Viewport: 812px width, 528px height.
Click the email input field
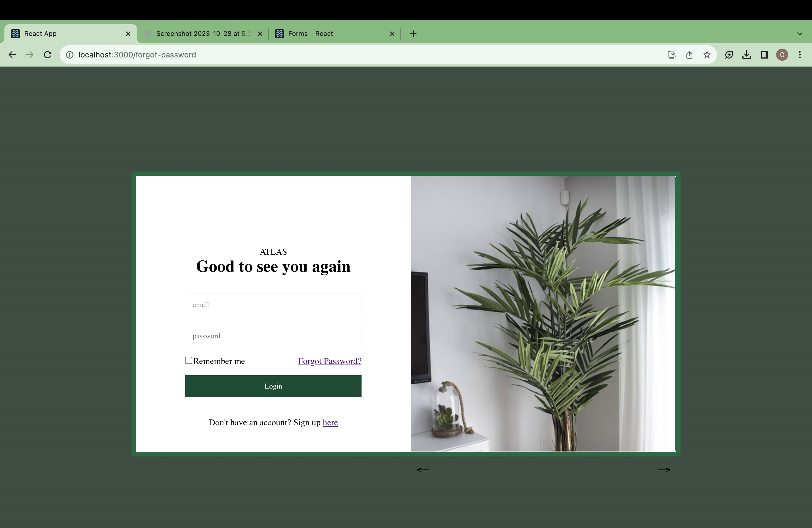(x=273, y=304)
